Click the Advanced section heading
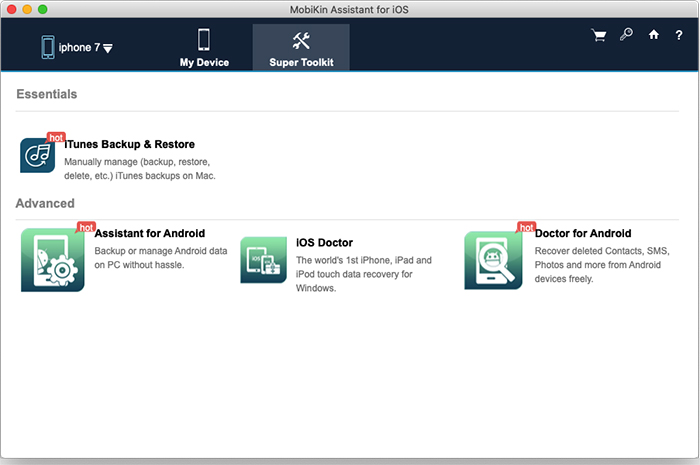This screenshot has width=700, height=465. click(x=45, y=203)
